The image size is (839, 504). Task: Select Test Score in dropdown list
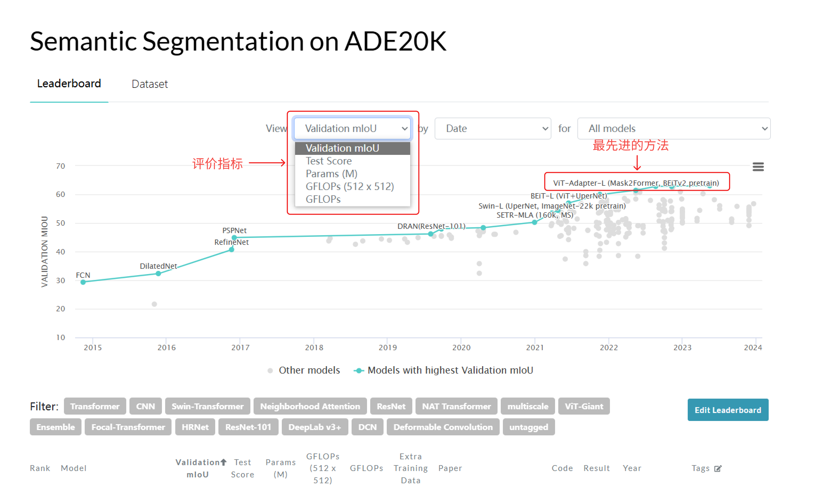click(328, 161)
